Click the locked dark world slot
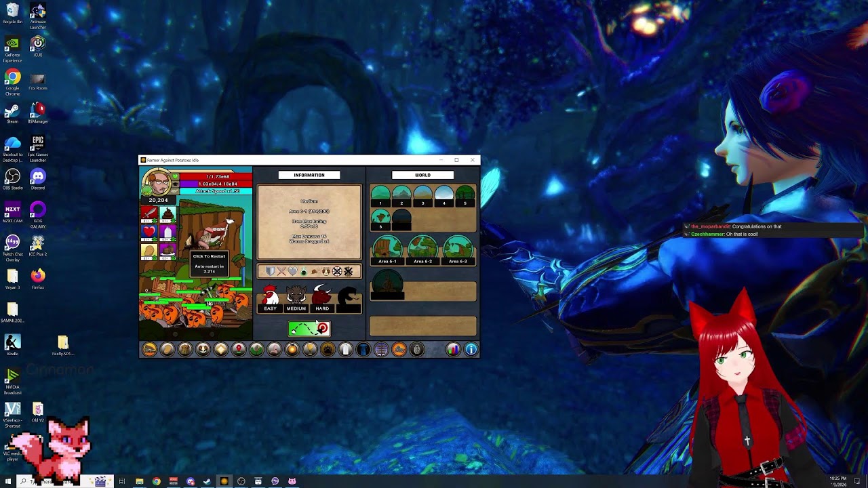 click(401, 219)
